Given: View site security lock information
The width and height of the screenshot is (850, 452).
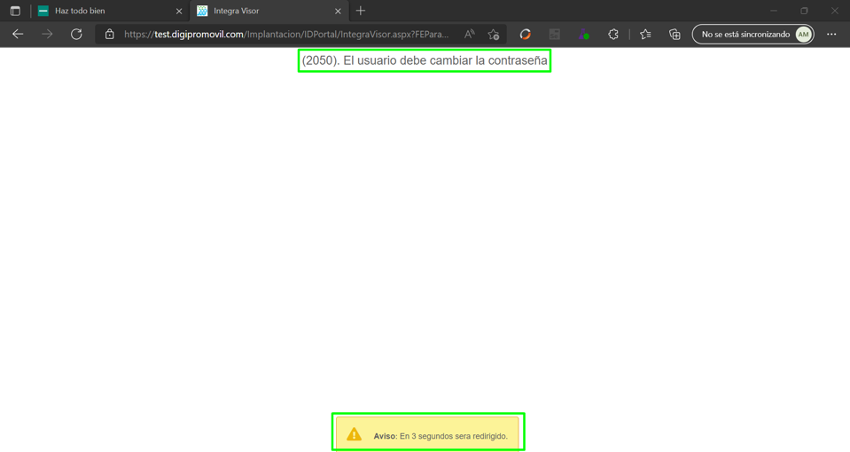Looking at the screenshot, I should pyautogui.click(x=110, y=34).
